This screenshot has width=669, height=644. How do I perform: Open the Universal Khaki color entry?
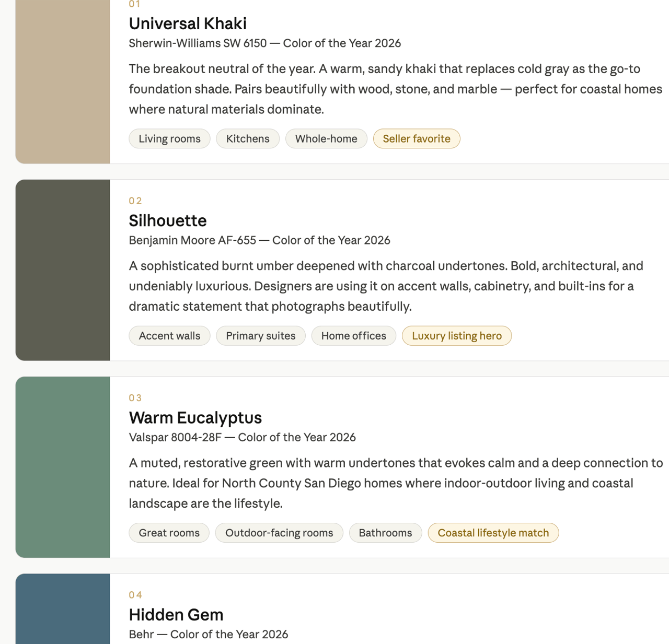click(188, 24)
